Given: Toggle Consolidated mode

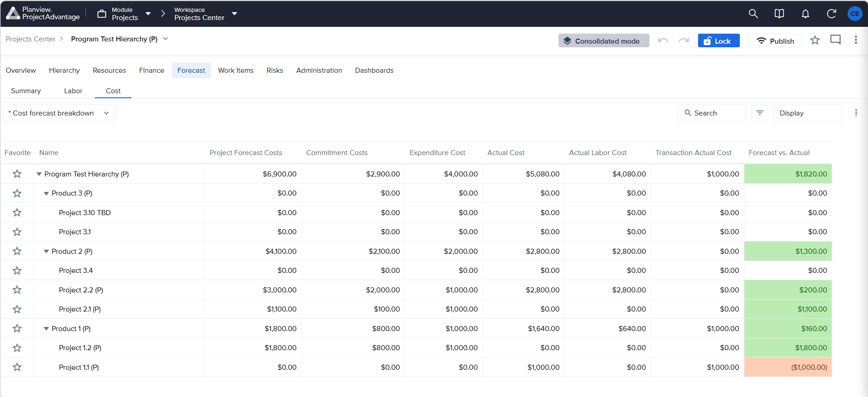Looking at the screenshot, I should (604, 41).
